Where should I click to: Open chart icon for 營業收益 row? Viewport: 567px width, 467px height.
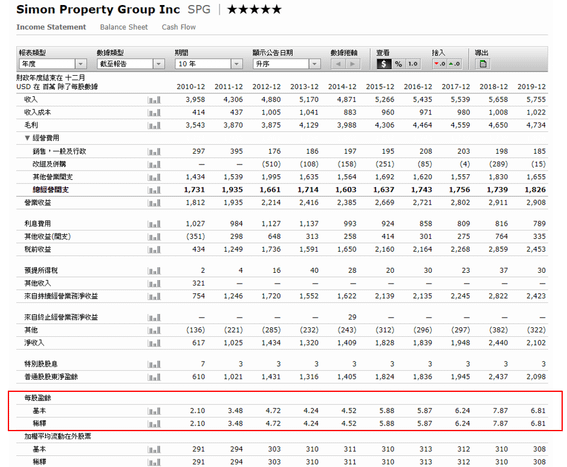tap(154, 203)
